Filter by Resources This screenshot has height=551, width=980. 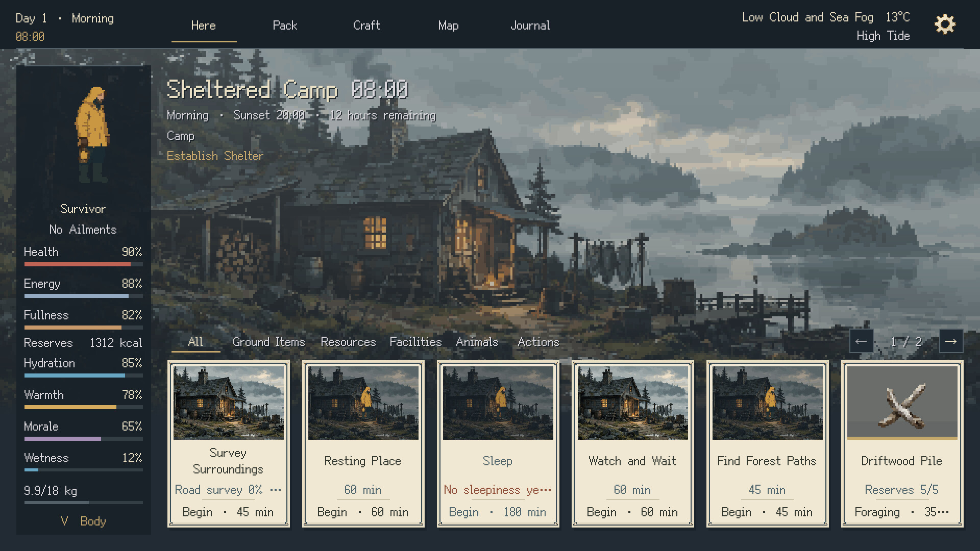[x=348, y=342]
